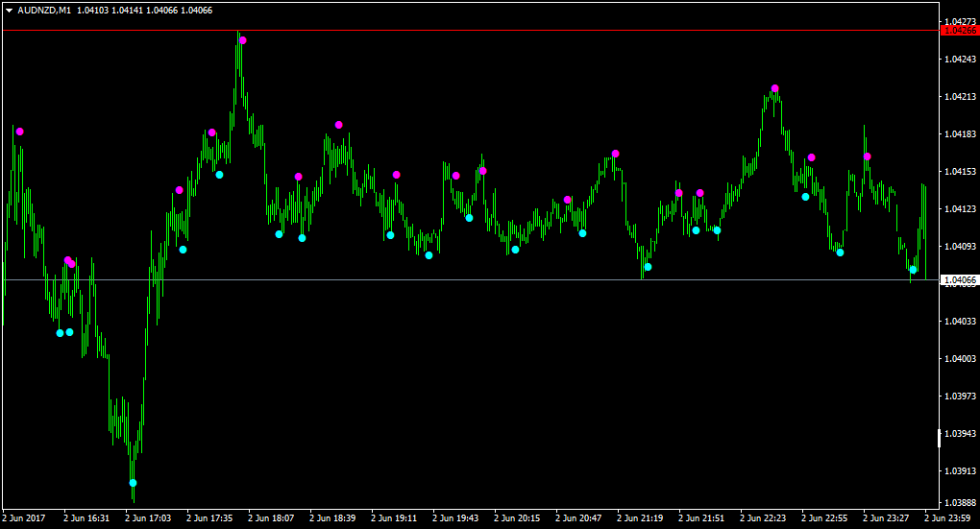Click the cyan dot beside the final candles at 23:59
Image resolution: width=980 pixels, height=529 pixels.
tap(913, 270)
